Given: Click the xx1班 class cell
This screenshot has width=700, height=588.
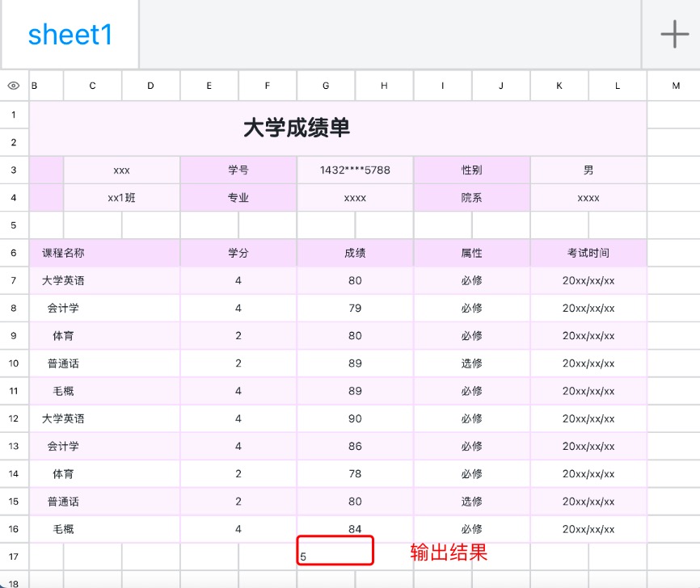Looking at the screenshot, I should [x=121, y=198].
